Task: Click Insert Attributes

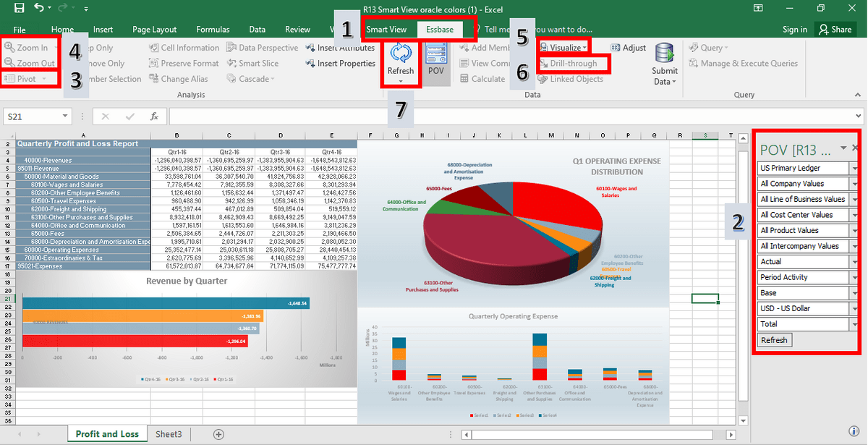Action: (340, 48)
